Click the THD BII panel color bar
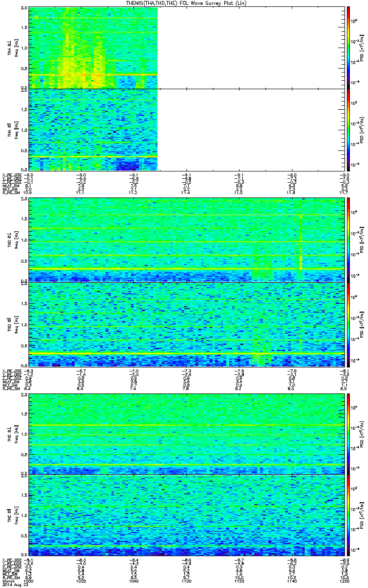 coord(348,324)
